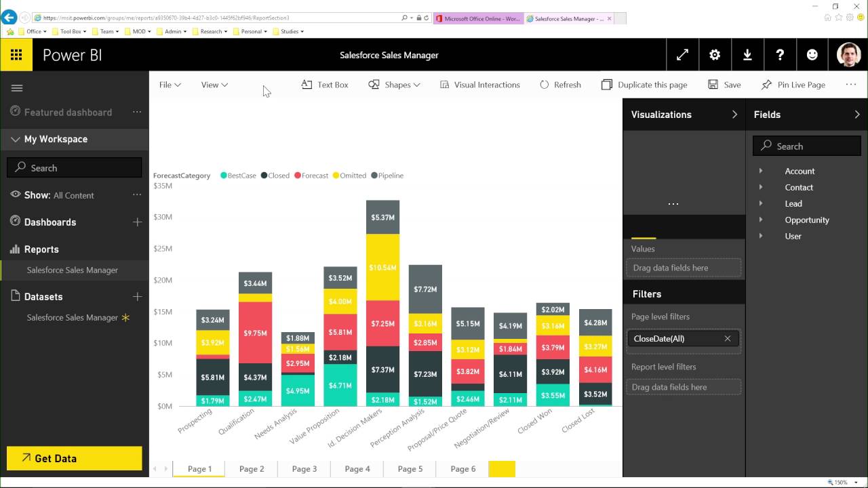This screenshot has height=488, width=868.
Task: Click the Values drag data fields well
Action: pos(684,268)
